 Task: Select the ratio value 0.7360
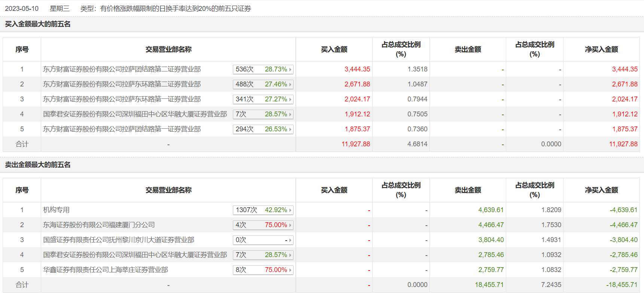tap(417, 129)
